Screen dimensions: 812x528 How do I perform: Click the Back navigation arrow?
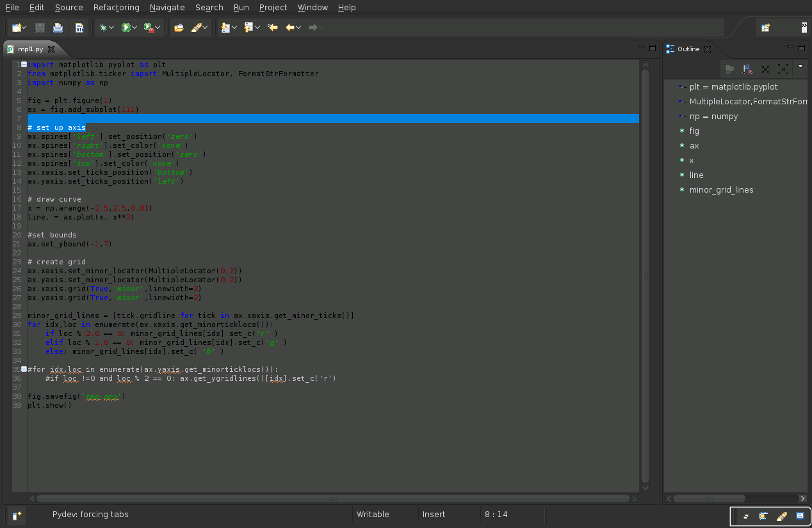290,28
